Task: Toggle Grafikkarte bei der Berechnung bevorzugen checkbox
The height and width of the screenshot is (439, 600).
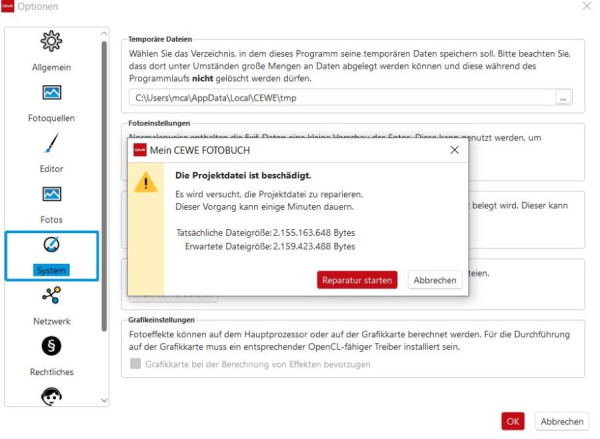Action: click(135, 364)
